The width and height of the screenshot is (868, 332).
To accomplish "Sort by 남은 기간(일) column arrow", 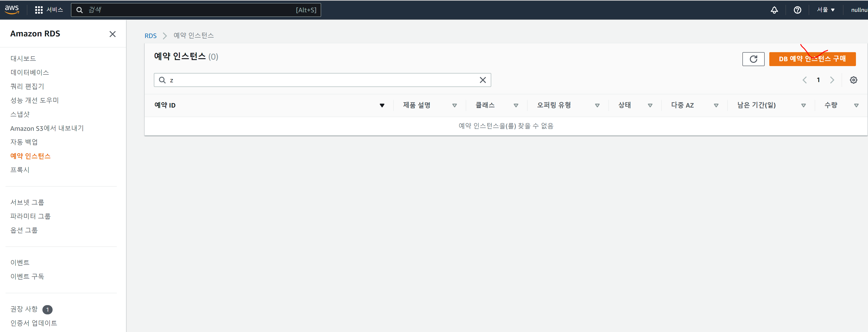I will (x=803, y=105).
